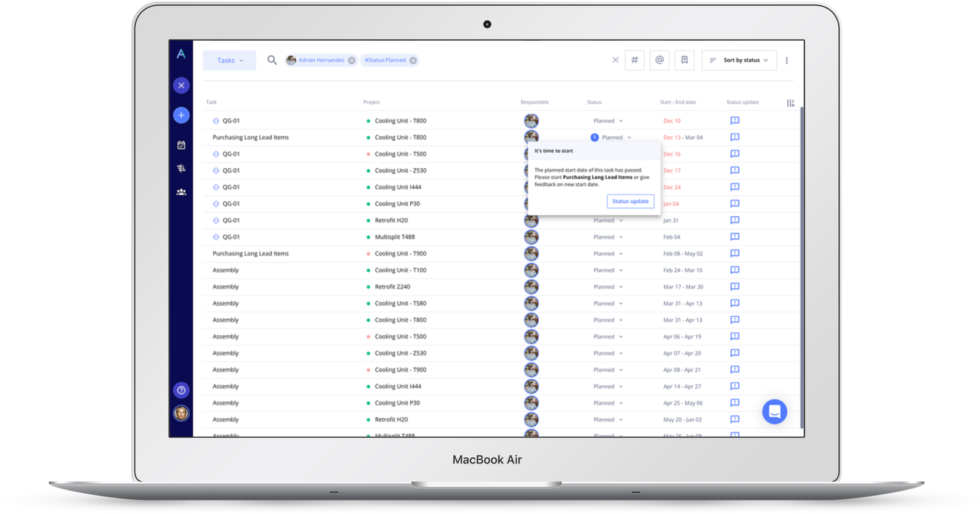Open Planned status dropdown in Apr 06 - Apr 19 row
980x514 pixels.
click(608, 337)
